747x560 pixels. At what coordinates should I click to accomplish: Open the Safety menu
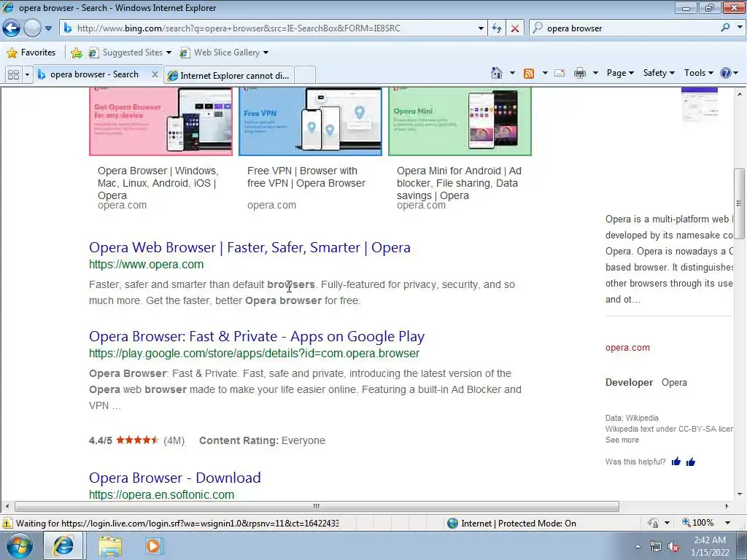[x=659, y=73]
